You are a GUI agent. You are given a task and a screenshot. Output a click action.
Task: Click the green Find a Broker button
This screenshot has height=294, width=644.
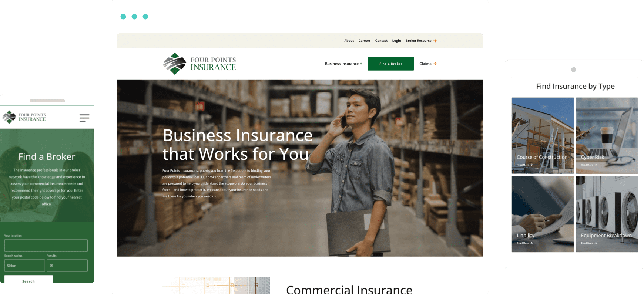click(x=391, y=64)
